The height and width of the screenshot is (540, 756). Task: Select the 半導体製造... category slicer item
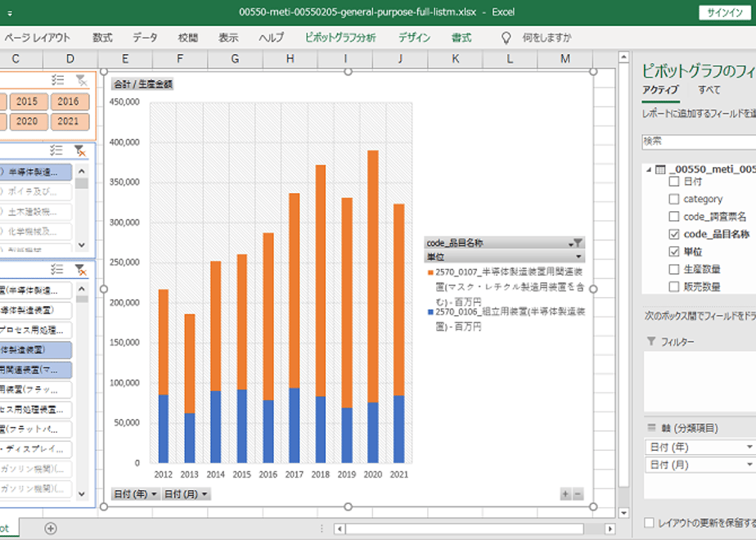36,172
